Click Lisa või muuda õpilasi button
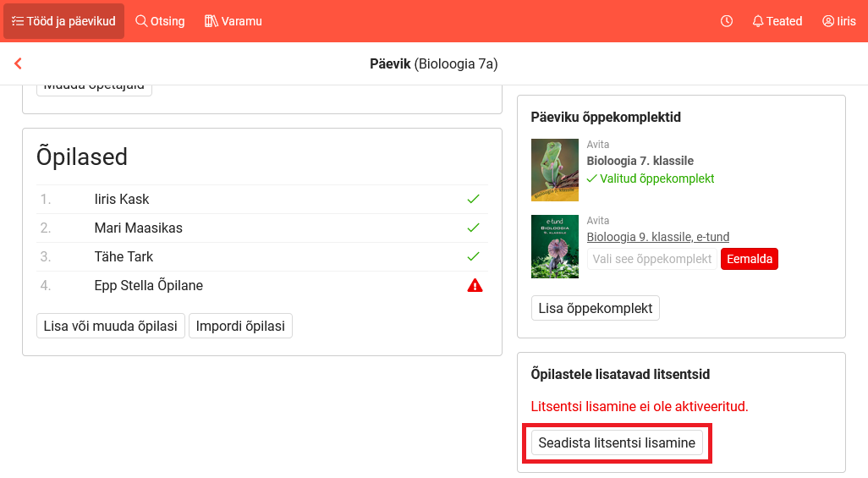 pyautogui.click(x=111, y=326)
